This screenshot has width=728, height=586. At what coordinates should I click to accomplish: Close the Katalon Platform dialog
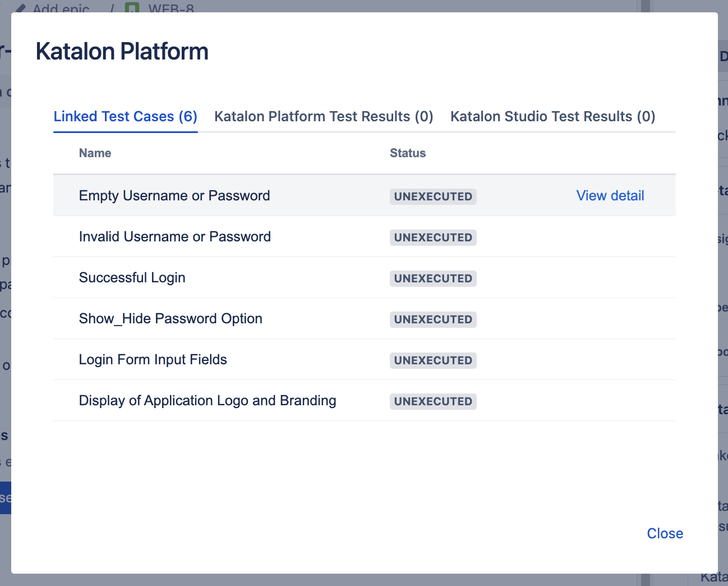[x=665, y=533]
